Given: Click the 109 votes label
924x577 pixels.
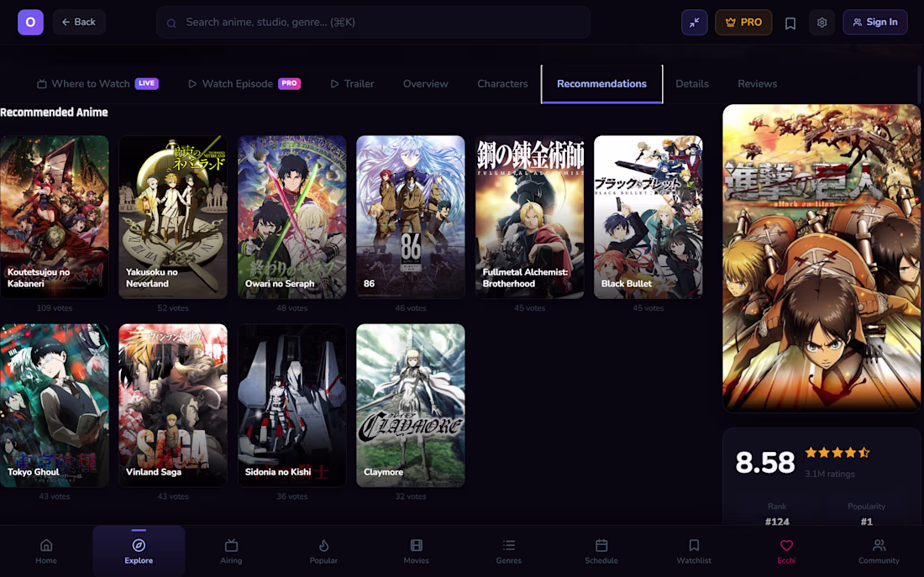Looking at the screenshot, I should click(55, 307).
